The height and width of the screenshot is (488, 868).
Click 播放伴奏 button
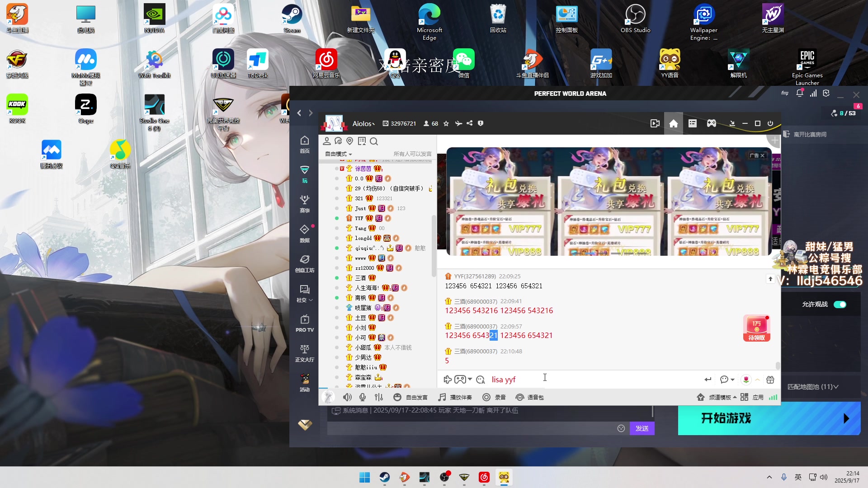(x=455, y=397)
